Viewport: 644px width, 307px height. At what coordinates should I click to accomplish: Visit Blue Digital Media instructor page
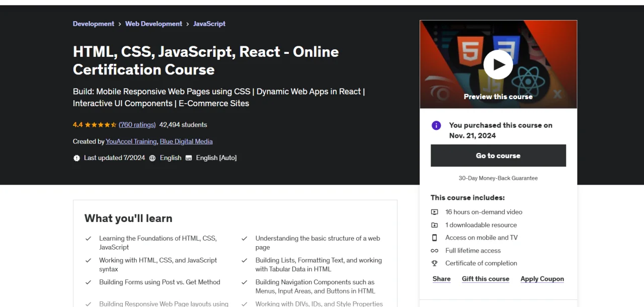click(186, 141)
